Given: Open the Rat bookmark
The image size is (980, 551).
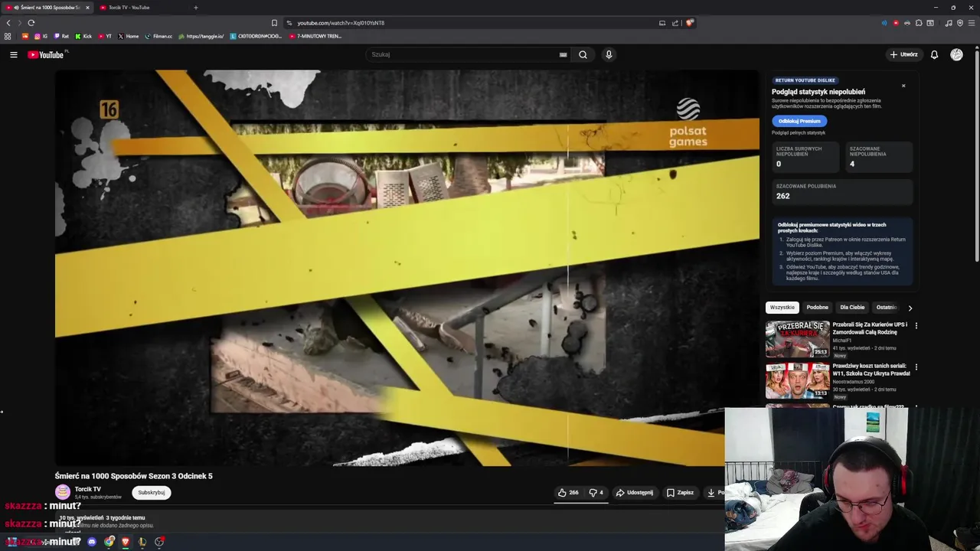Looking at the screenshot, I should click(x=61, y=36).
